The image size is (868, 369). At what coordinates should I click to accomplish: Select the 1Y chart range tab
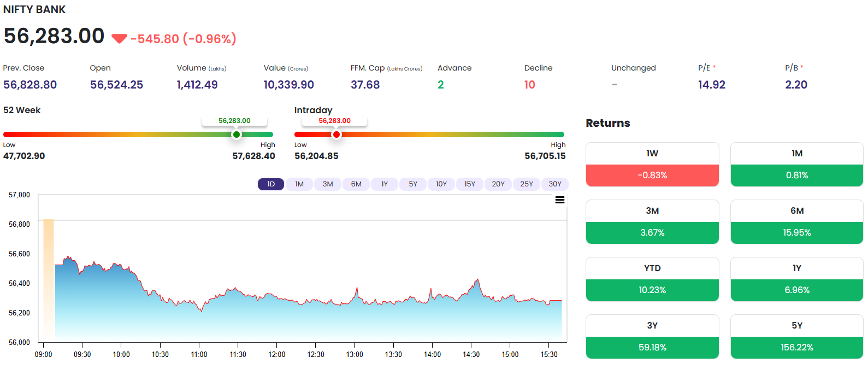tap(385, 184)
